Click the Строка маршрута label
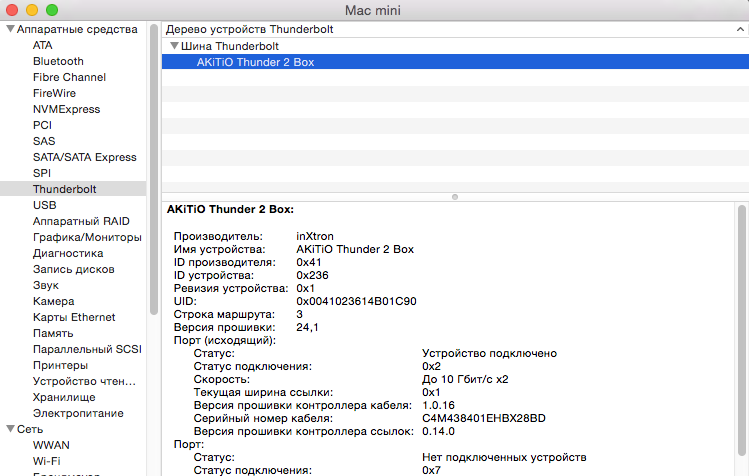 tap(224, 314)
